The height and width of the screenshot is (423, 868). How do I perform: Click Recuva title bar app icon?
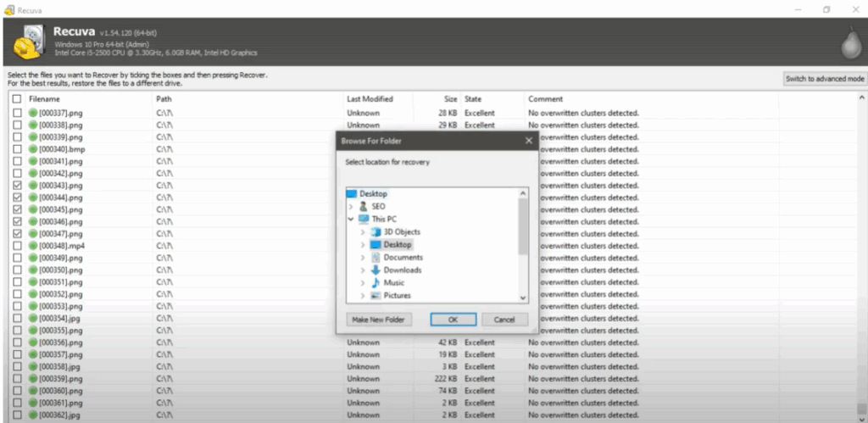(8, 10)
